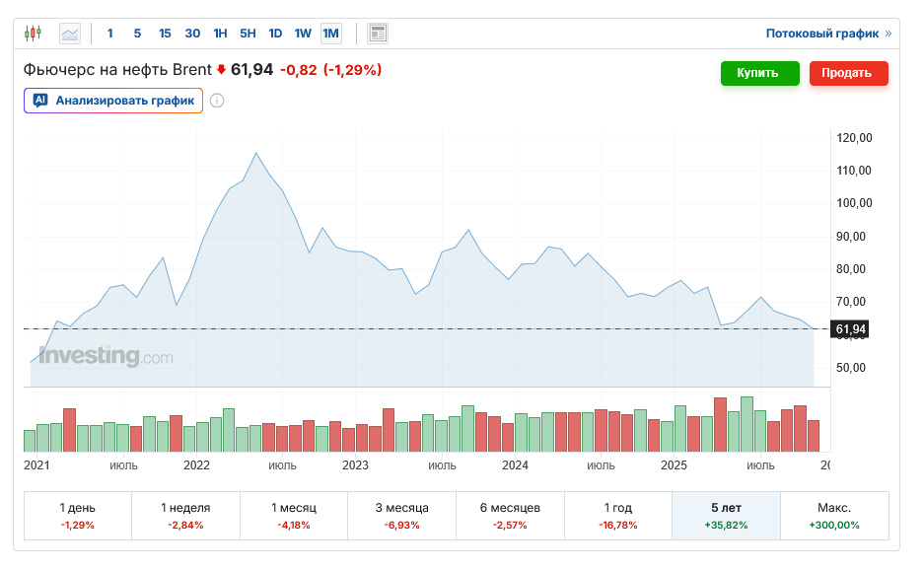Click the double chevron after Потоковый график

click(888, 34)
